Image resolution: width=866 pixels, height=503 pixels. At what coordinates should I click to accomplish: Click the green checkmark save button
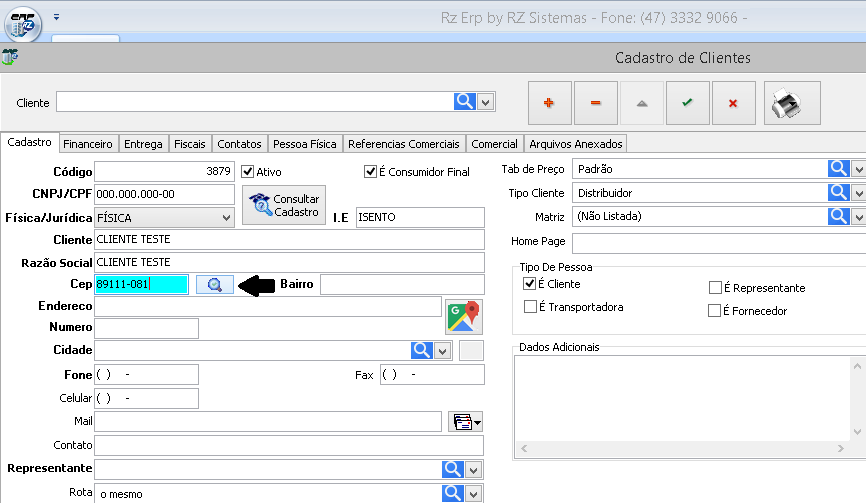[x=687, y=103]
